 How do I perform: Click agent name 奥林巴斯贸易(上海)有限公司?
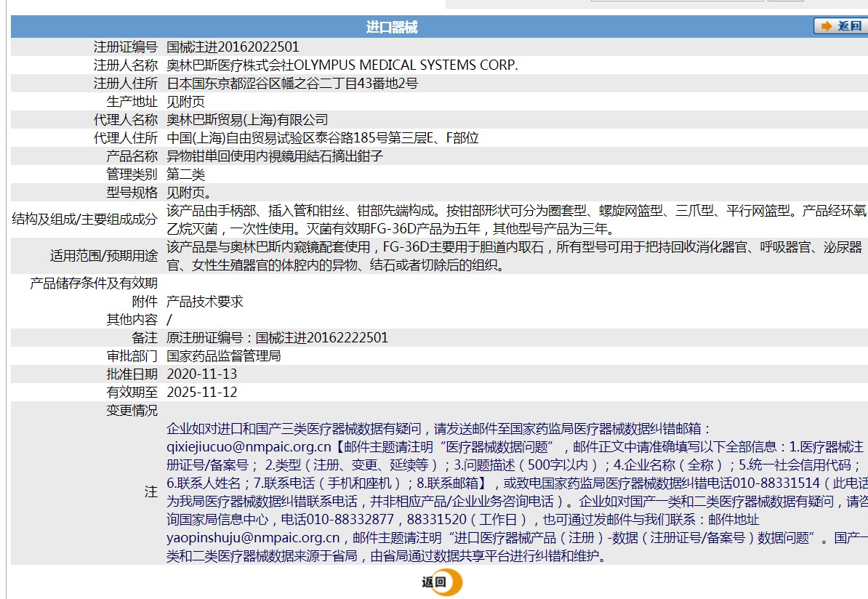(247, 120)
